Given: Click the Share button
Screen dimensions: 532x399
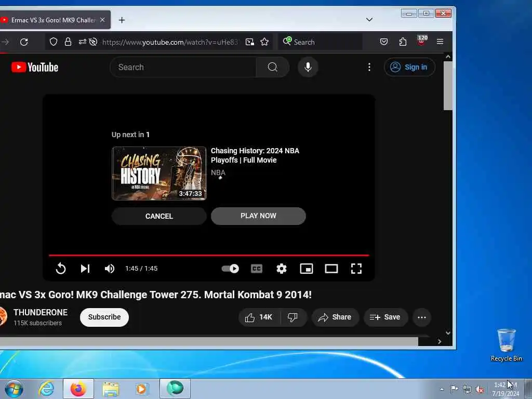Looking at the screenshot, I should pyautogui.click(x=335, y=317).
